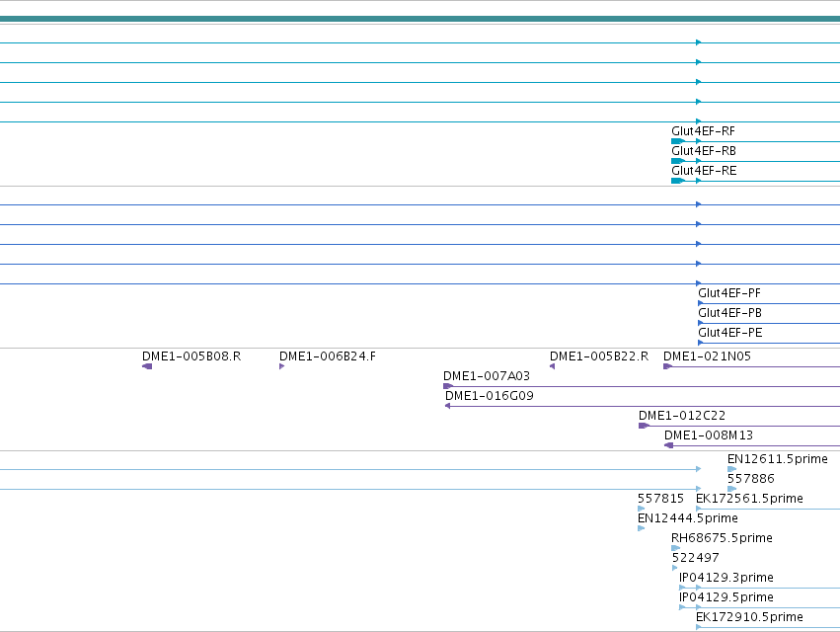Click the 557815 light-blue arrow glyph
This screenshot has width=840, height=632.
[642, 510]
